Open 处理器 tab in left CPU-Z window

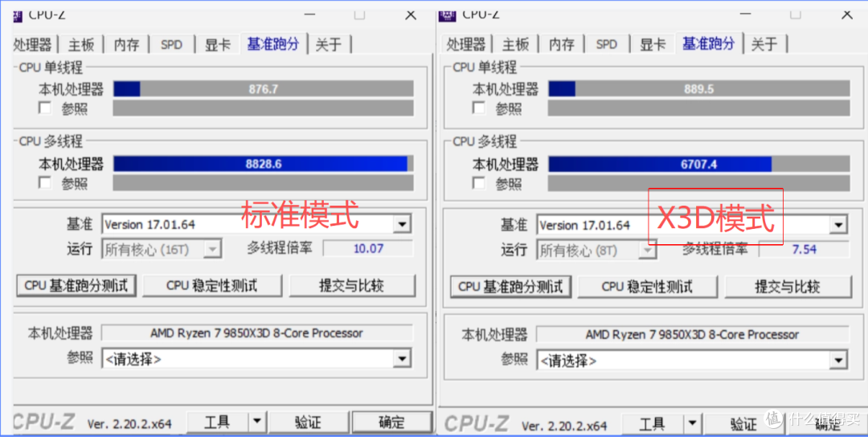tap(35, 44)
